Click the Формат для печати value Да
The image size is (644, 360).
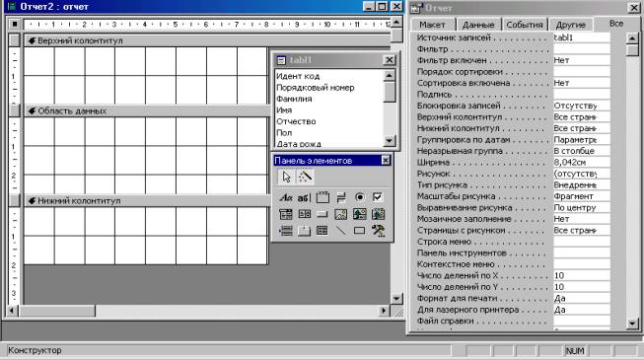(581, 298)
